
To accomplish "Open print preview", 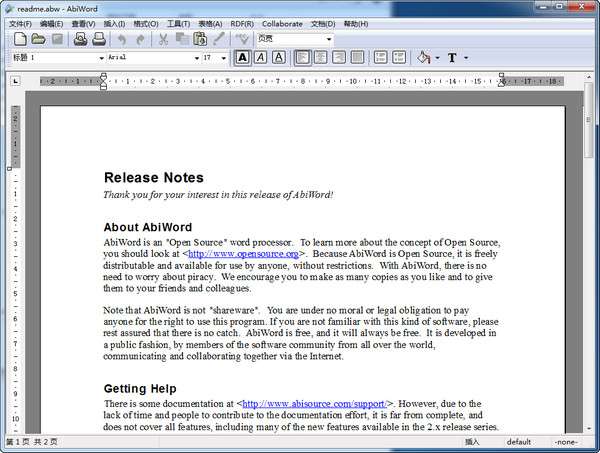I will click(80, 39).
